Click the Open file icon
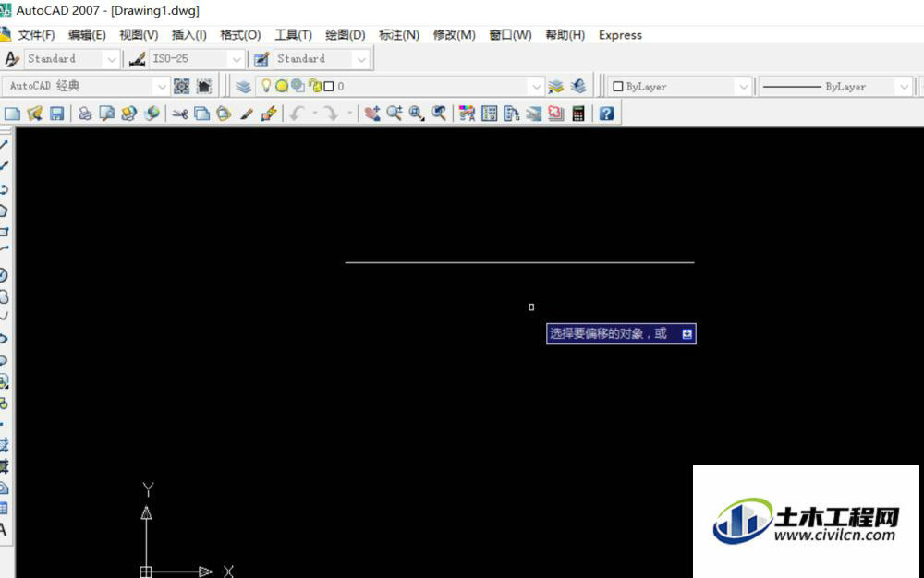Screen dimensions: 924x578 [35, 113]
